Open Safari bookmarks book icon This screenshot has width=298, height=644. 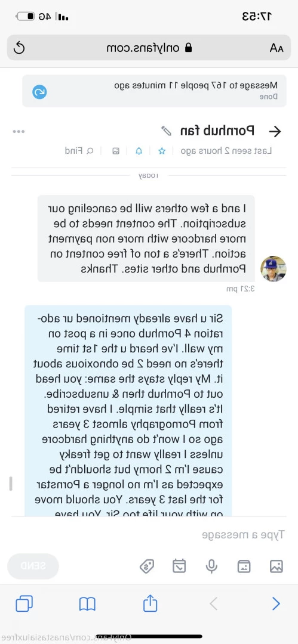click(x=87, y=603)
